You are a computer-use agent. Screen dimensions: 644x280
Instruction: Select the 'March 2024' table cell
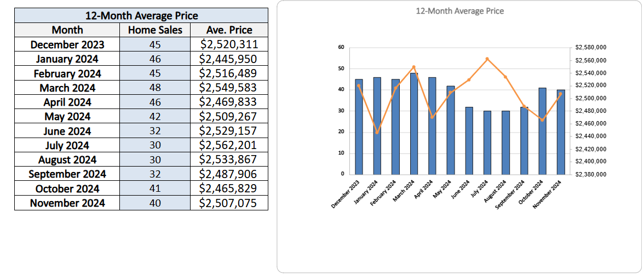pos(67,88)
